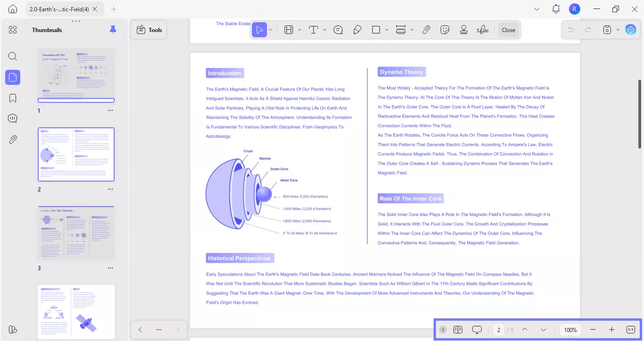Click the attachment paperclip in annotation toolbar
The width and height of the screenshot is (644, 341).
pos(426,30)
